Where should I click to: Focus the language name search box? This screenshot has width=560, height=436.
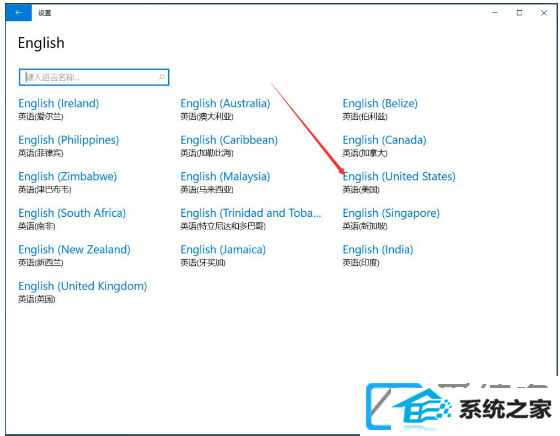coord(94,77)
